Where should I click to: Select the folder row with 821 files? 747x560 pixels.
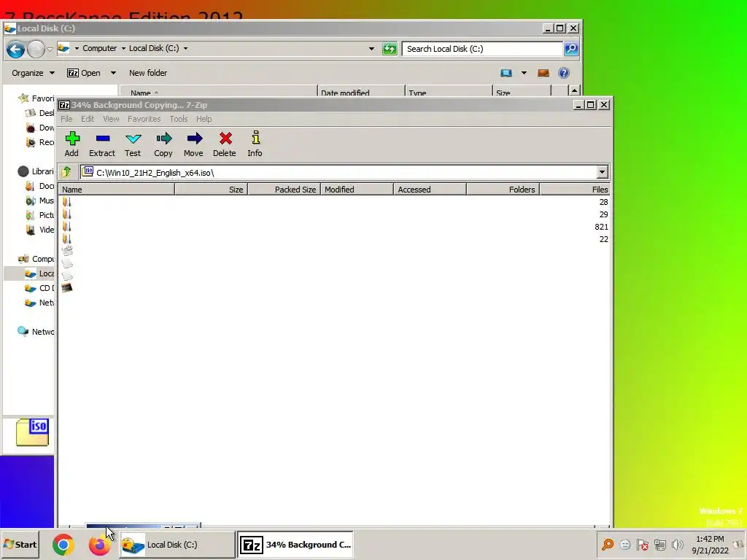pos(333,227)
